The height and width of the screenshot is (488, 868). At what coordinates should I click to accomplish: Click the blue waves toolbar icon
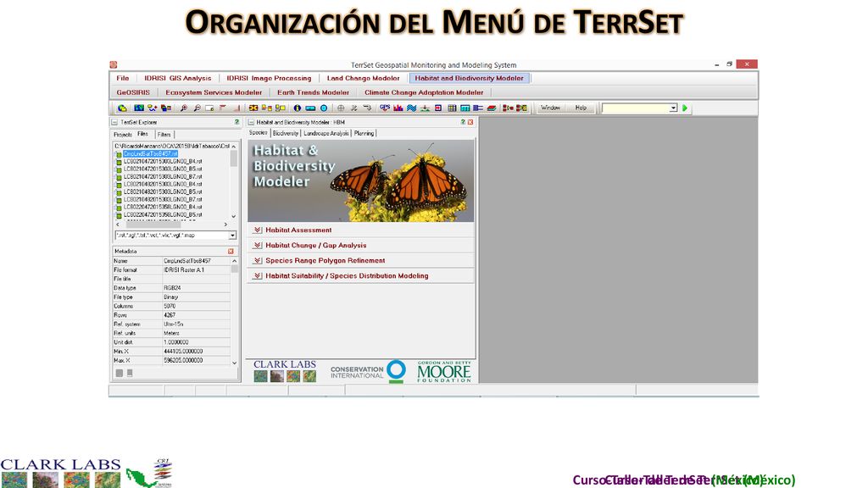coord(411,108)
